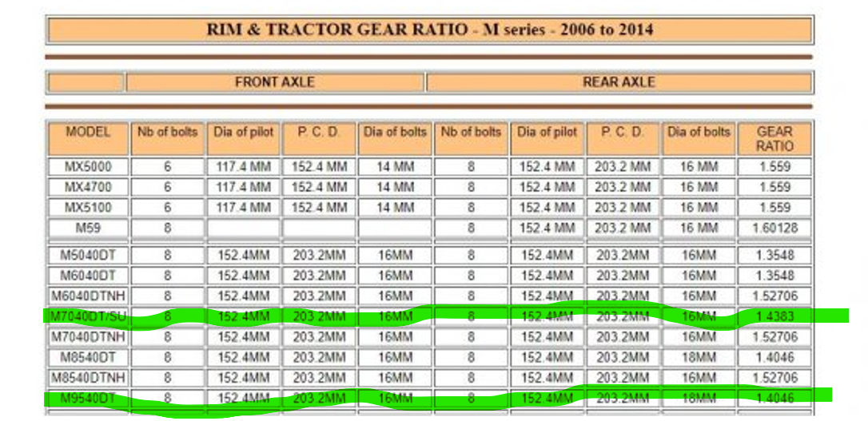The width and height of the screenshot is (868, 421).
Task: Click the MODEL column header
Action: coord(88,138)
